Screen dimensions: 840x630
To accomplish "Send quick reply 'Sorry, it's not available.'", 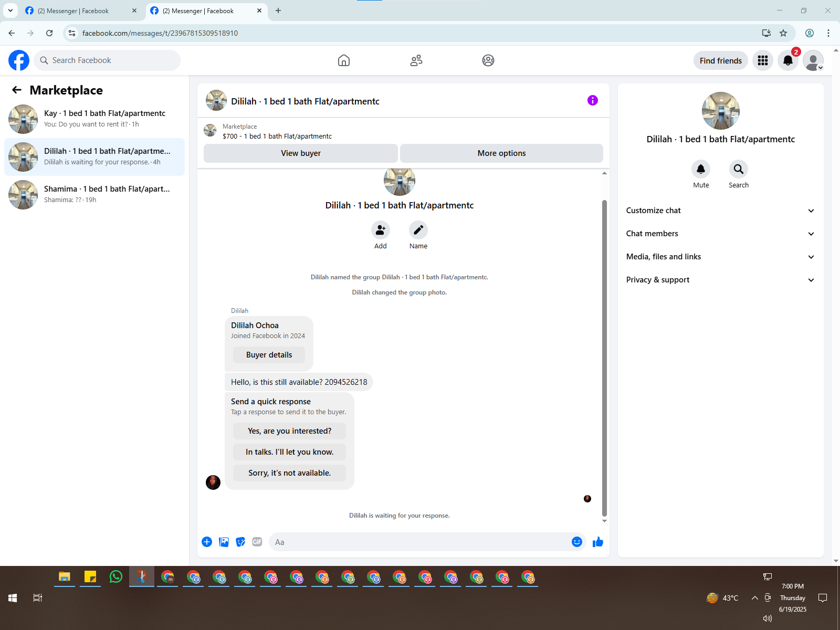I will [x=289, y=473].
